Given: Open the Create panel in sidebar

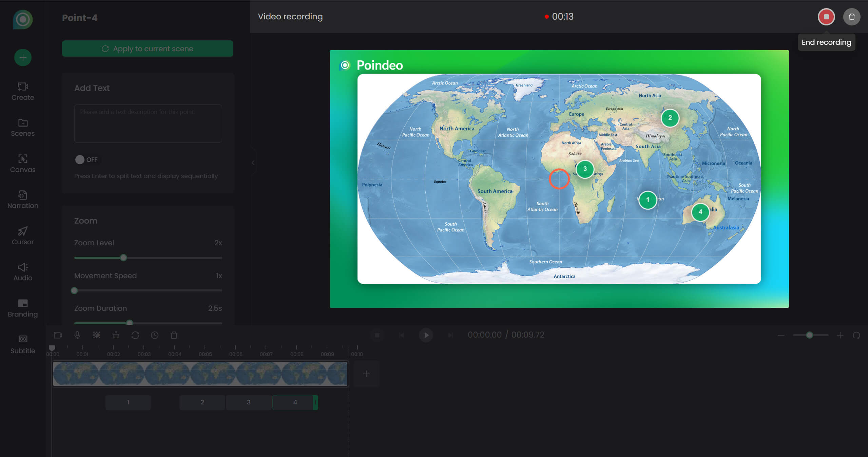Looking at the screenshot, I should pos(23,91).
